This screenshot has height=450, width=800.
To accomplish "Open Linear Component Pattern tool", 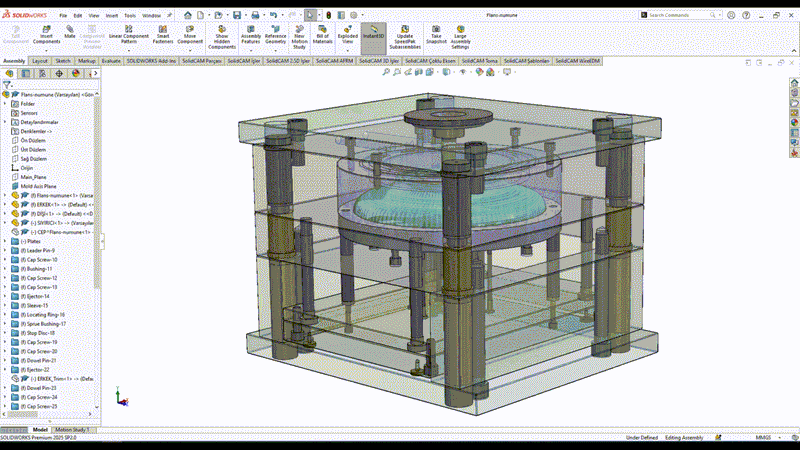I will [129, 34].
